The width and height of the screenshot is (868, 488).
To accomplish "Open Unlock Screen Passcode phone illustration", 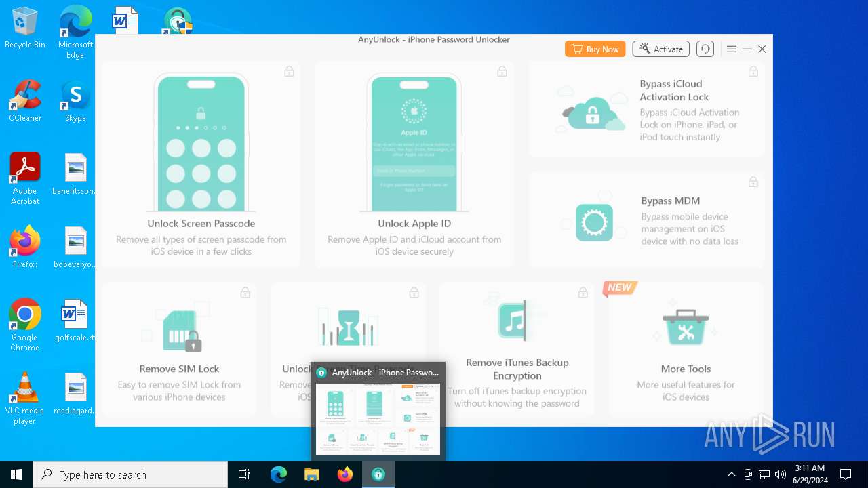I will [201, 142].
